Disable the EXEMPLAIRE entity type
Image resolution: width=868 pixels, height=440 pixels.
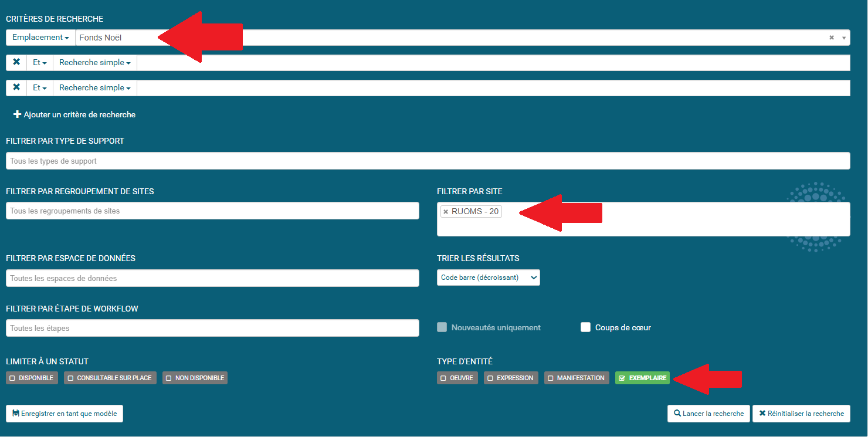click(642, 378)
